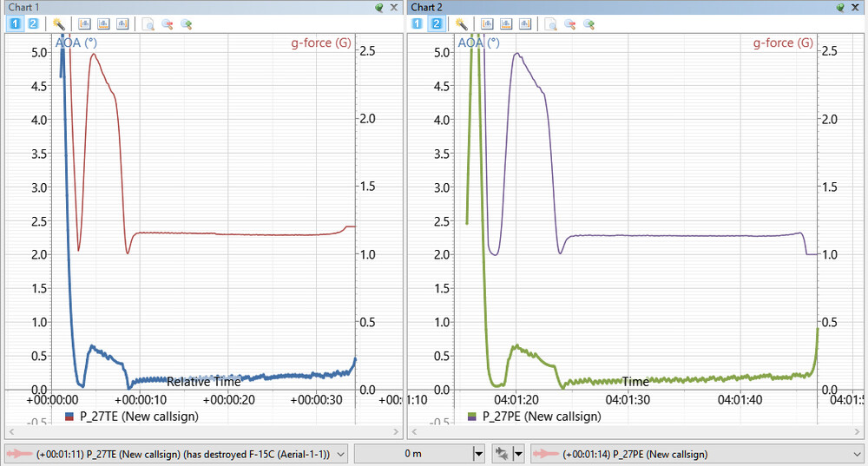
Task: Close the Chart 2 panel
Action: click(856, 7)
